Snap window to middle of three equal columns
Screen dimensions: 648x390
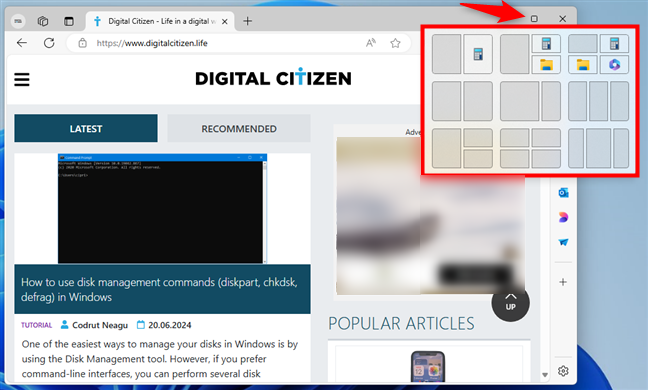coord(598,101)
